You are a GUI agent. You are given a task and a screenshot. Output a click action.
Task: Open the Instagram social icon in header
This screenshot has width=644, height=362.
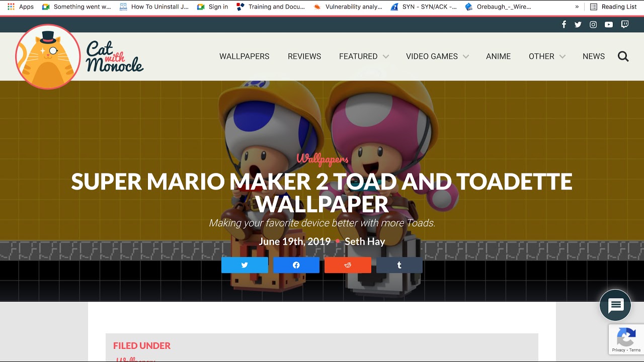[593, 25]
